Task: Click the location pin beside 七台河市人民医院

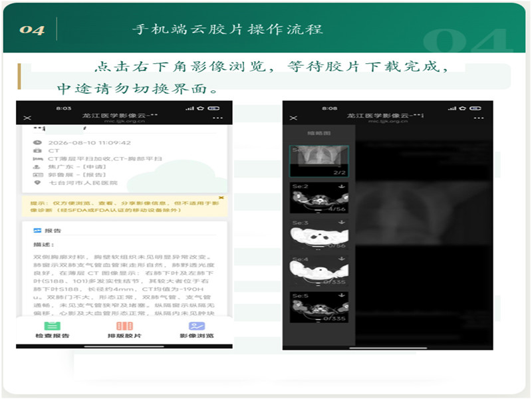Action: coord(37,182)
